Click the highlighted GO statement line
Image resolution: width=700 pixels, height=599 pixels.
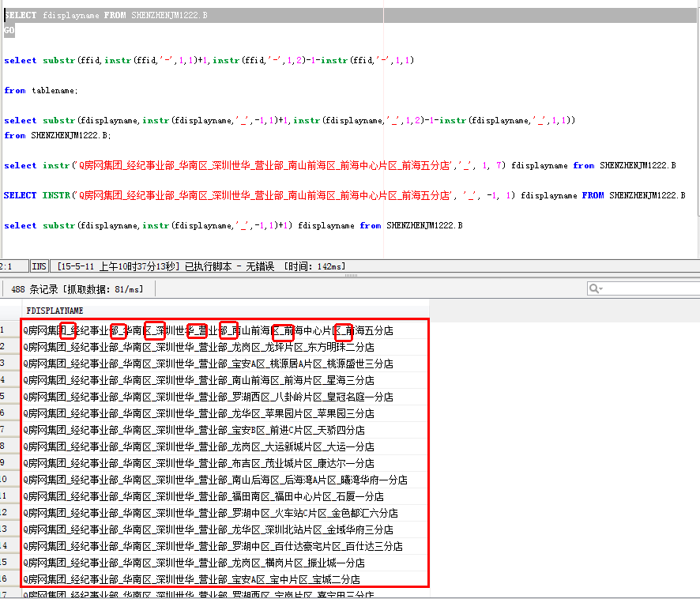[x=9, y=30]
